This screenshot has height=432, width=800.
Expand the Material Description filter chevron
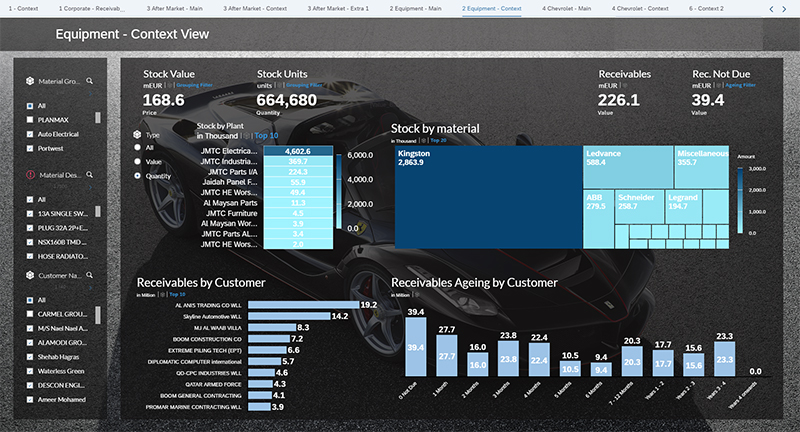91,188
